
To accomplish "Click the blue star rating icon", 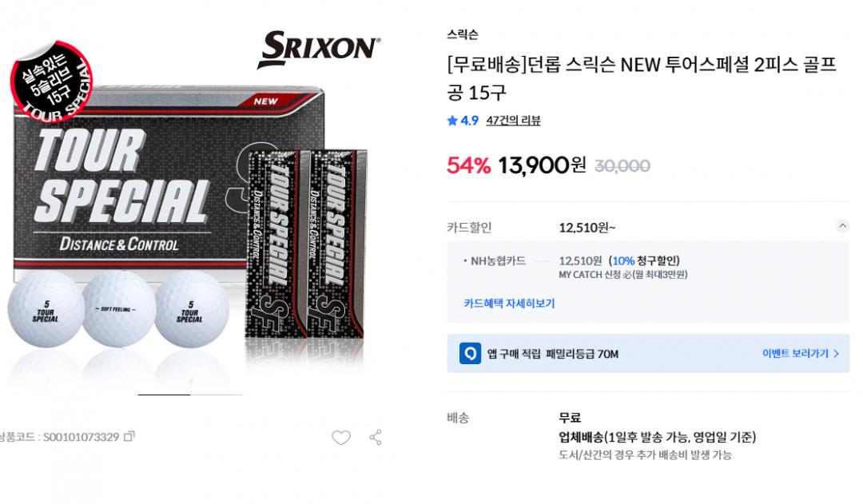I will click(452, 121).
